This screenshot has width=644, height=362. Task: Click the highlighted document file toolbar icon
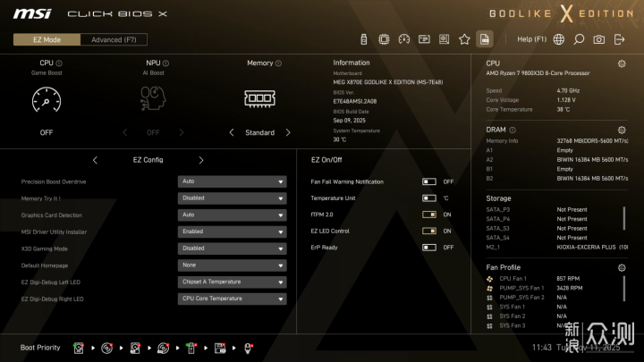485,39
